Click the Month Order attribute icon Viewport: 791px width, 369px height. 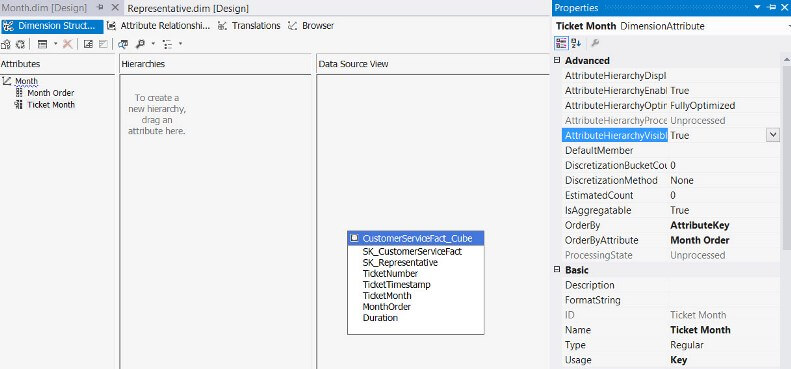(x=19, y=93)
